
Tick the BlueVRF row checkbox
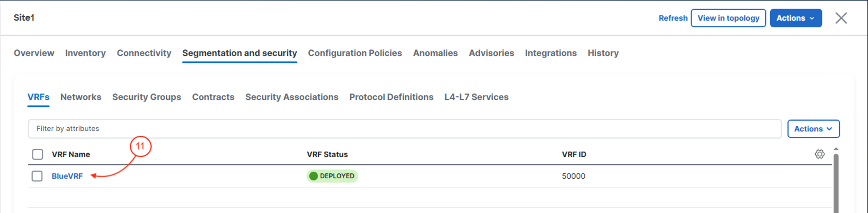click(37, 176)
